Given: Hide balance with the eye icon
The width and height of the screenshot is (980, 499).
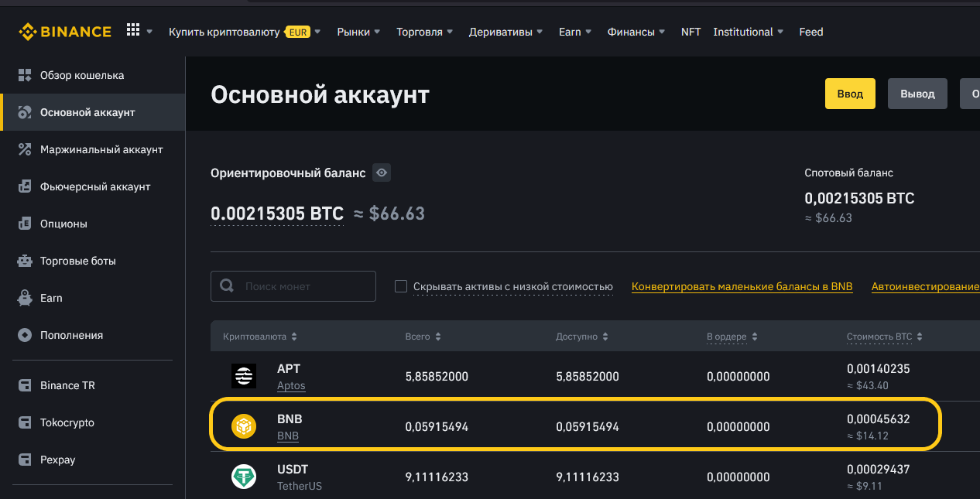Looking at the screenshot, I should tap(382, 173).
